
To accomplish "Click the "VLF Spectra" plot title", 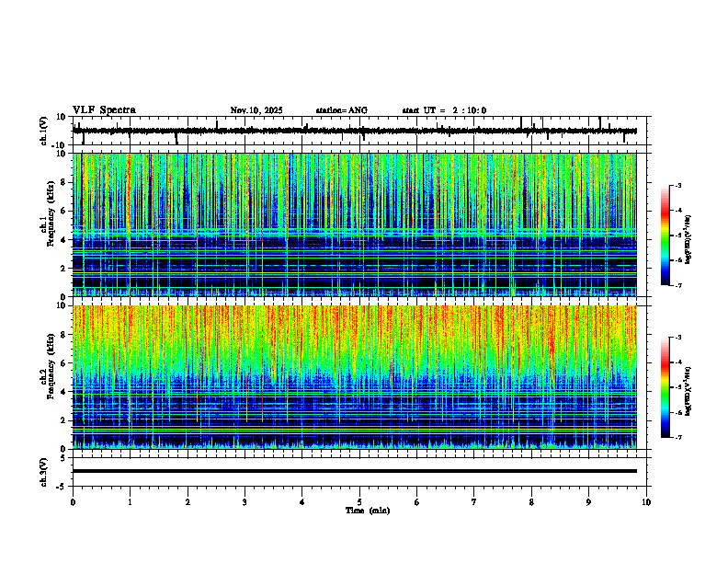I will pos(104,110).
